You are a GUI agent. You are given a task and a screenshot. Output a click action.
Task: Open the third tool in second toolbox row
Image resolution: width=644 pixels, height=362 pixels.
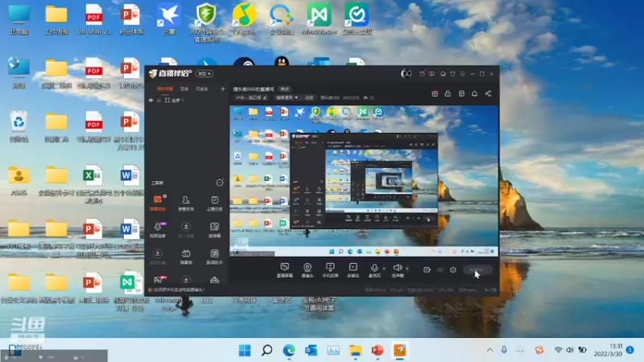click(x=214, y=230)
